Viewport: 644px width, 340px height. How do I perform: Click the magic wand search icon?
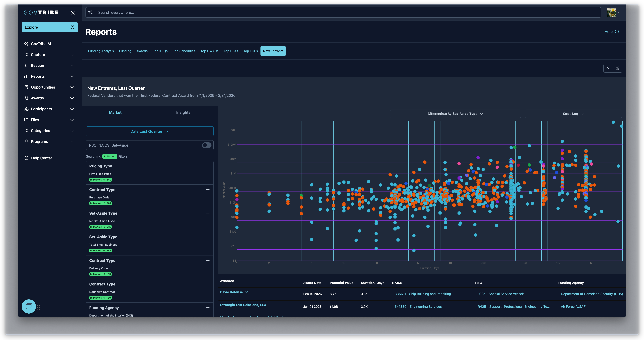click(90, 13)
